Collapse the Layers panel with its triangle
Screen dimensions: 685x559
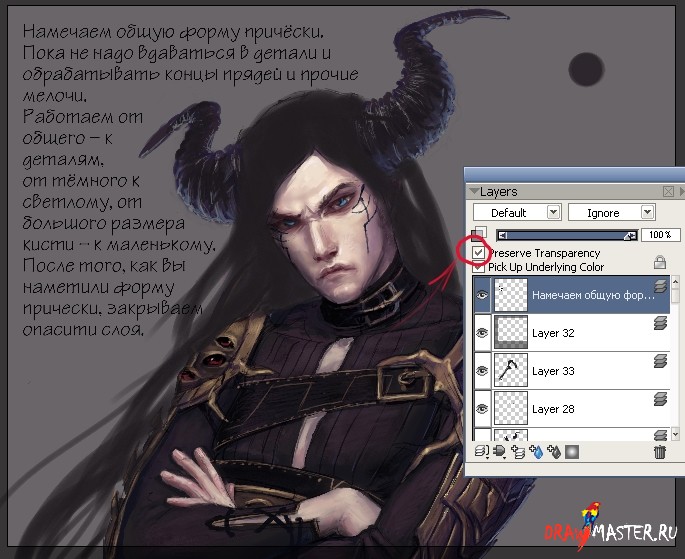(474, 191)
